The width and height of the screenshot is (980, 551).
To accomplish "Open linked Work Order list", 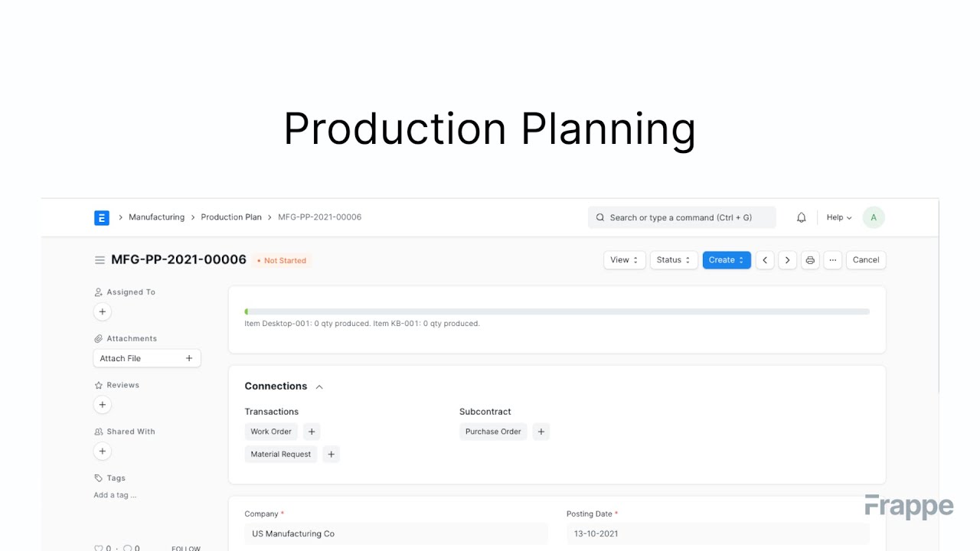I will 271,432.
